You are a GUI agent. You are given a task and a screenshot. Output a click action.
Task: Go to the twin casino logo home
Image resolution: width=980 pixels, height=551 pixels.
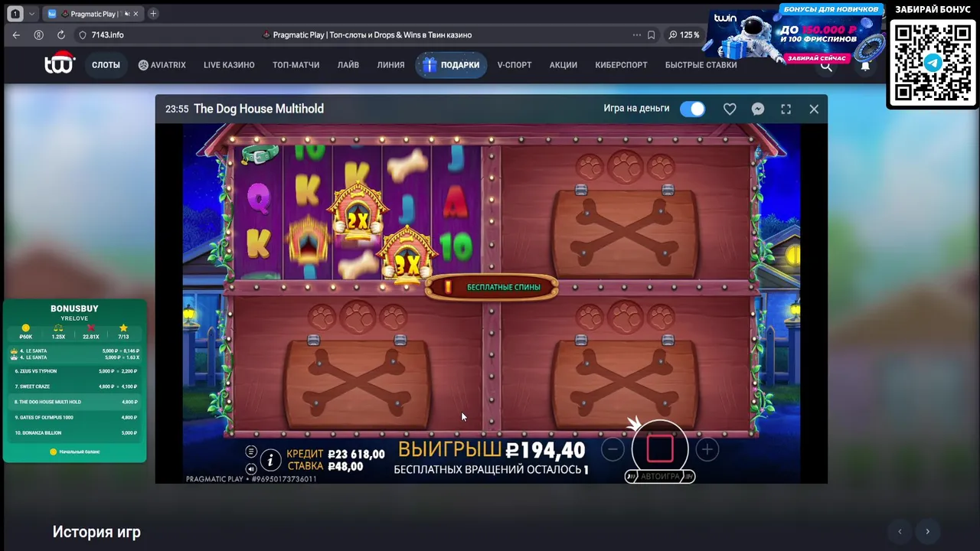pyautogui.click(x=59, y=63)
